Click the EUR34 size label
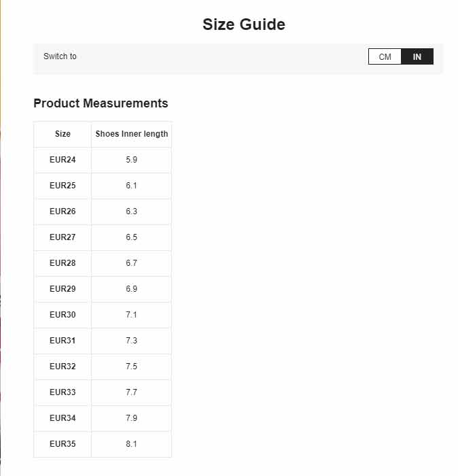Screen dimensions: 458x476 pyautogui.click(x=63, y=418)
